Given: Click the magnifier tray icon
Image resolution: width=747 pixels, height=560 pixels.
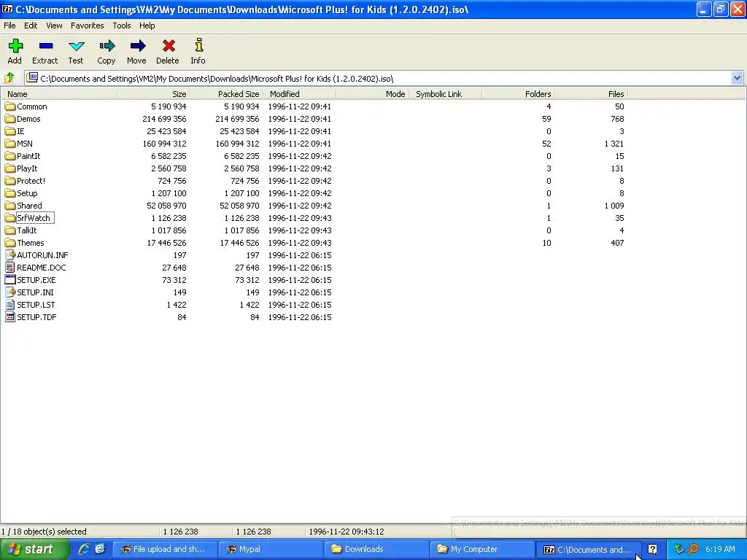Looking at the screenshot, I should click(694, 549).
